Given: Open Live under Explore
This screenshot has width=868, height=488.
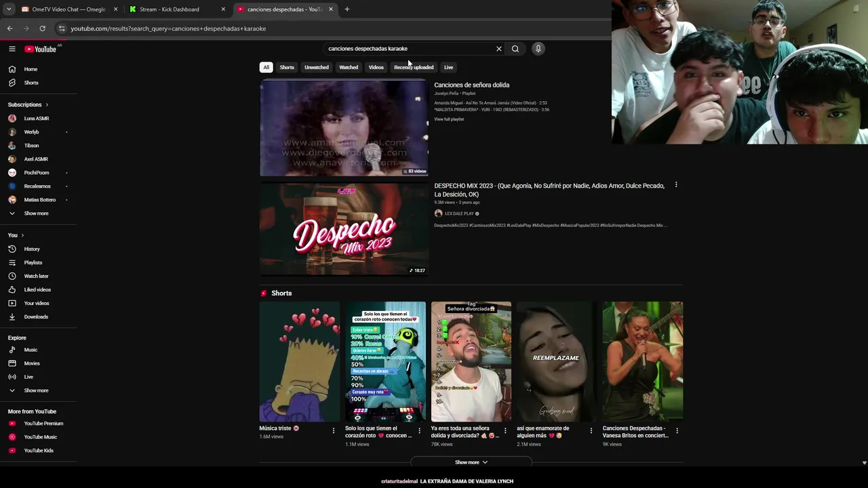Looking at the screenshot, I should pyautogui.click(x=28, y=377).
